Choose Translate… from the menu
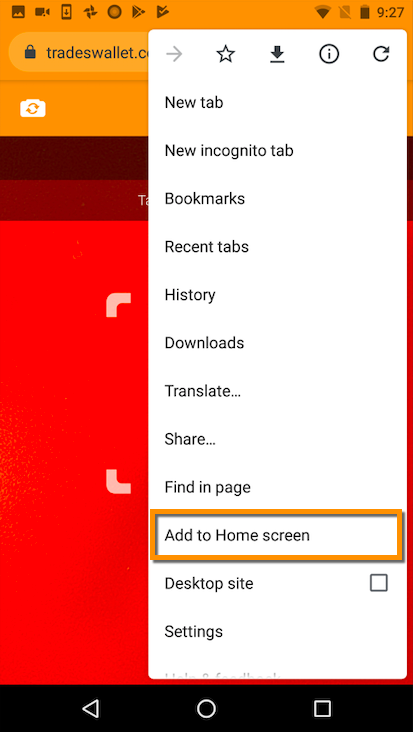The height and width of the screenshot is (732, 413). (277, 391)
